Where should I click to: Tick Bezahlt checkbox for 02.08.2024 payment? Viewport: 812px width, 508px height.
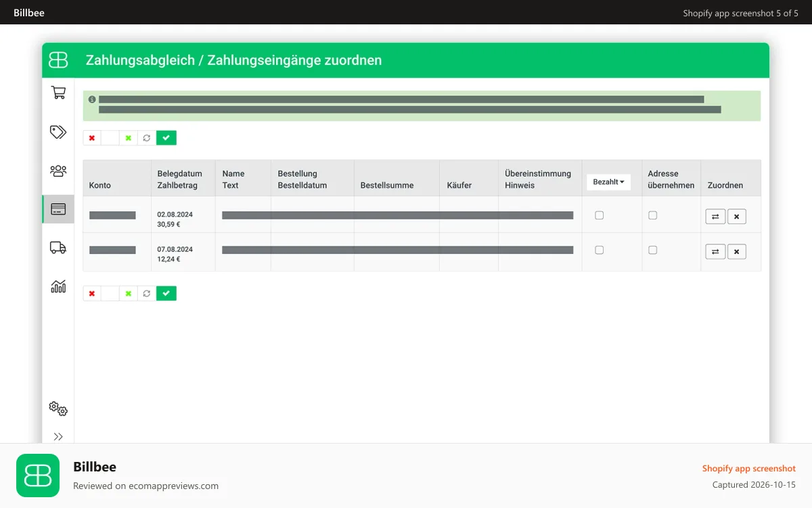point(599,215)
